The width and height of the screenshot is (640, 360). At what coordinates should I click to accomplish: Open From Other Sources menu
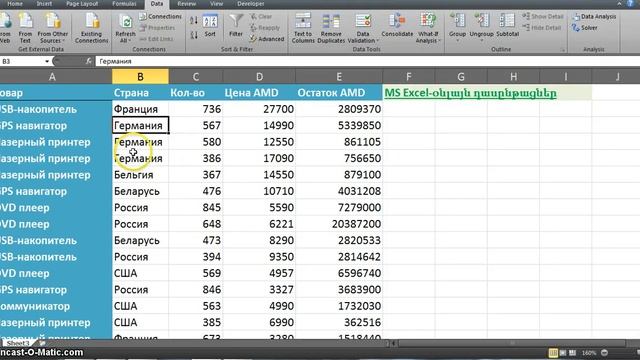pyautogui.click(x=52, y=28)
